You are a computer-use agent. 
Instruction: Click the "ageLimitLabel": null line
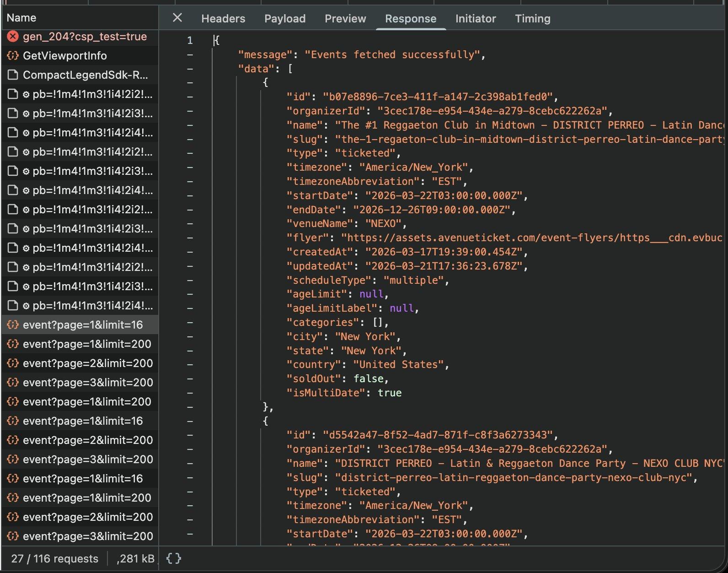pyautogui.click(x=353, y=308)
